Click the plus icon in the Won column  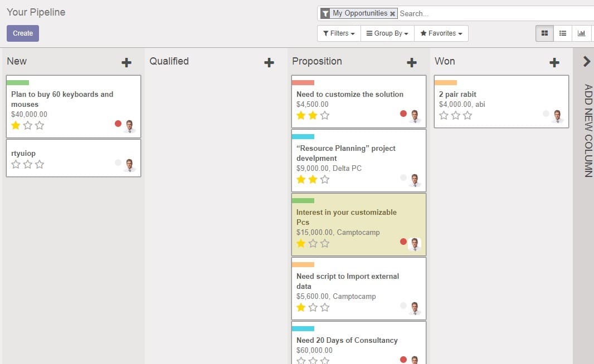pos(554,62)
